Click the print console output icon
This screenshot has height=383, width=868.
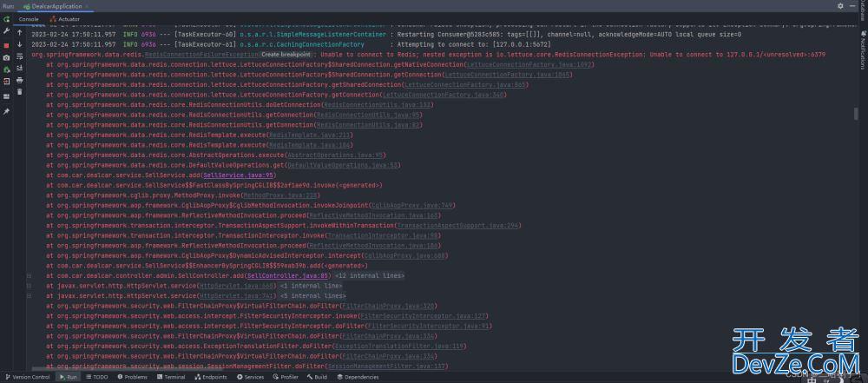click(20, 80)
